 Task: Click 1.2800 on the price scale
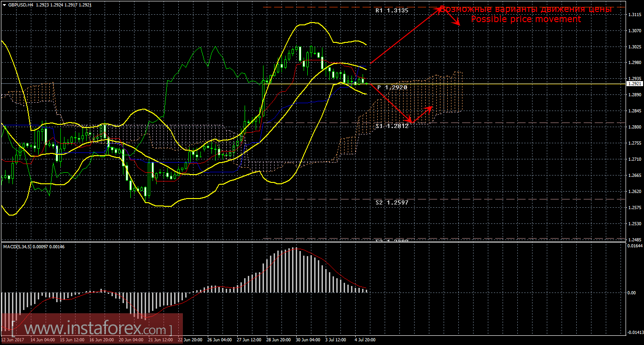[x=635, y=127]
